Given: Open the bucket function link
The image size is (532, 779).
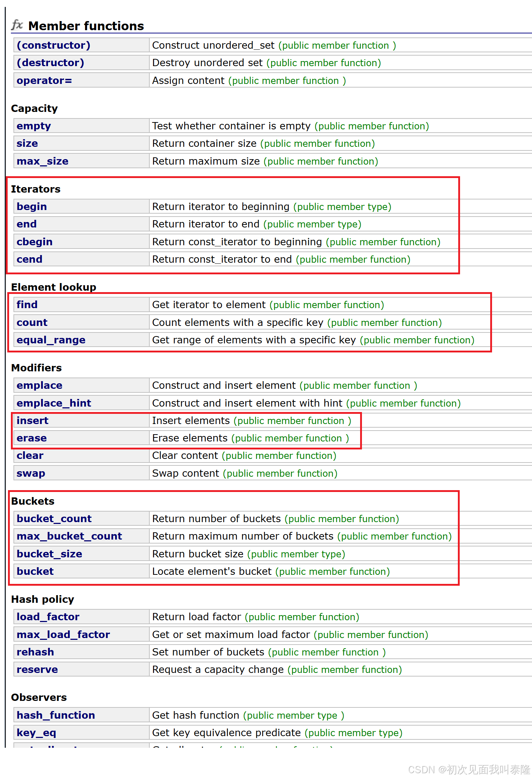Looking at the screenshot, I should 35,571.
